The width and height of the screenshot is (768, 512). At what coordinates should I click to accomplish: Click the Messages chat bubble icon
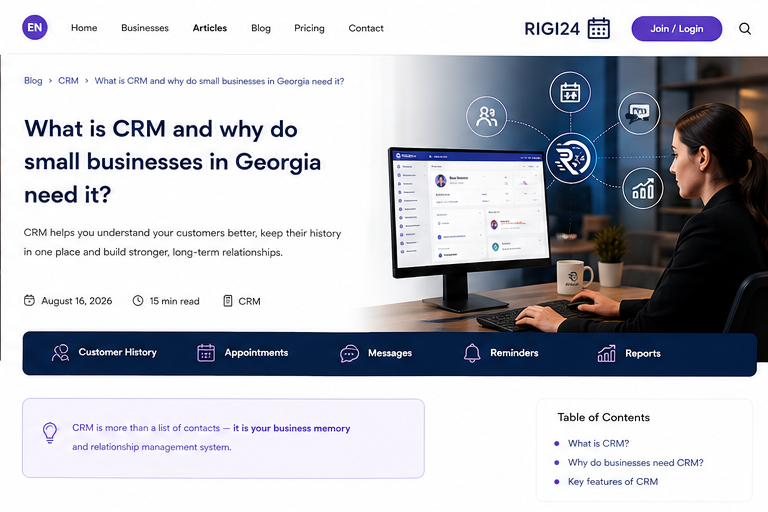coord(349,353)
